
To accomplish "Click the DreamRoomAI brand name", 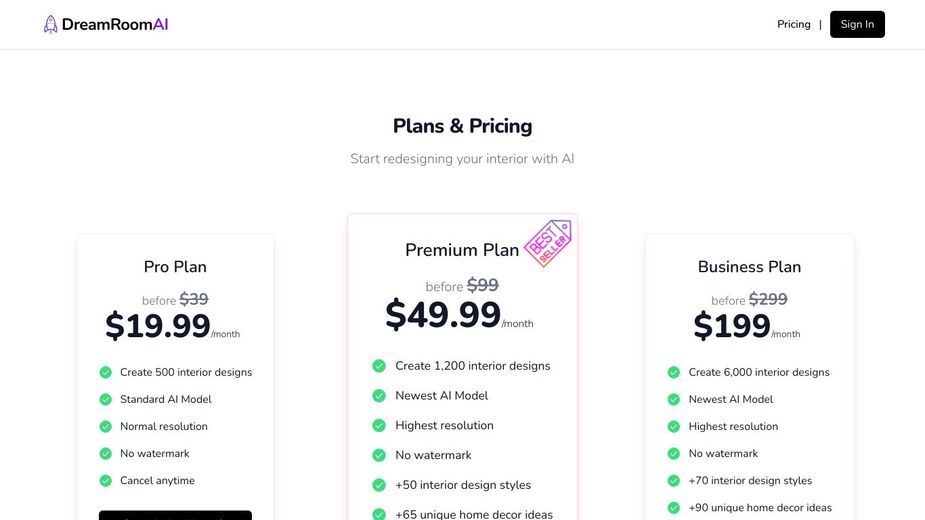I will pyautogui.click(x=115, y=24).
